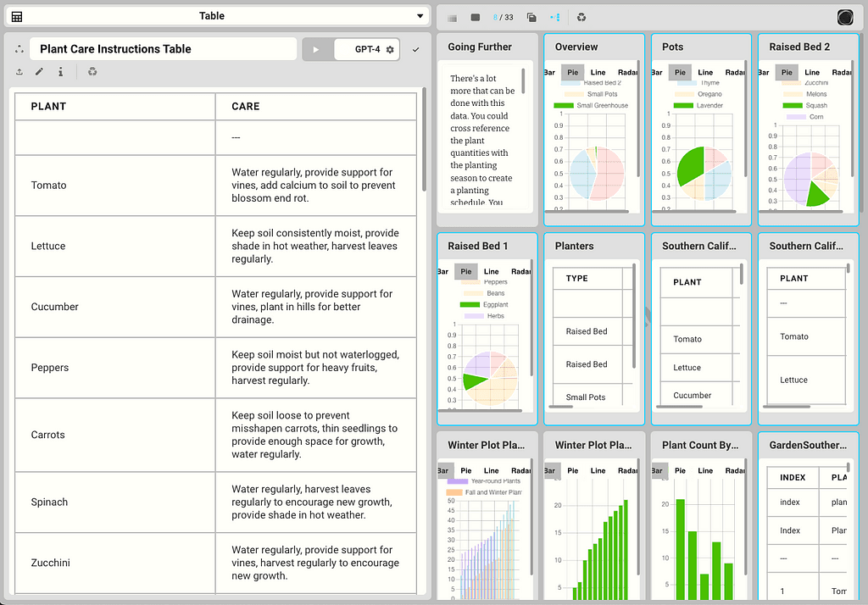This screenshot has height=605, width=868.
Task: Toggle selection of the Going Further card header
Action: tap(487, 47)
